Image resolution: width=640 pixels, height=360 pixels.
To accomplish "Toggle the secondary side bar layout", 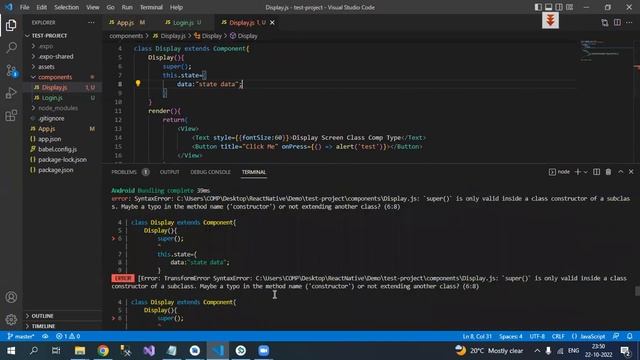I will pyautogui.click(x=559, y=7).
